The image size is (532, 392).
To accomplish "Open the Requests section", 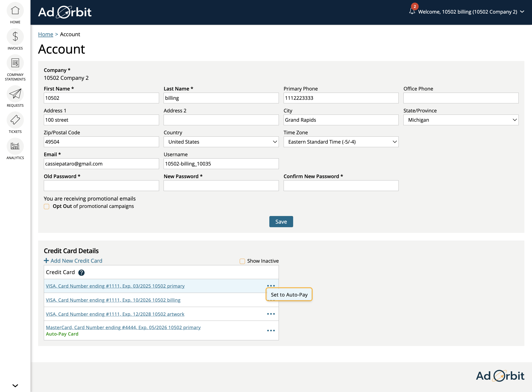I will point(15,97).
